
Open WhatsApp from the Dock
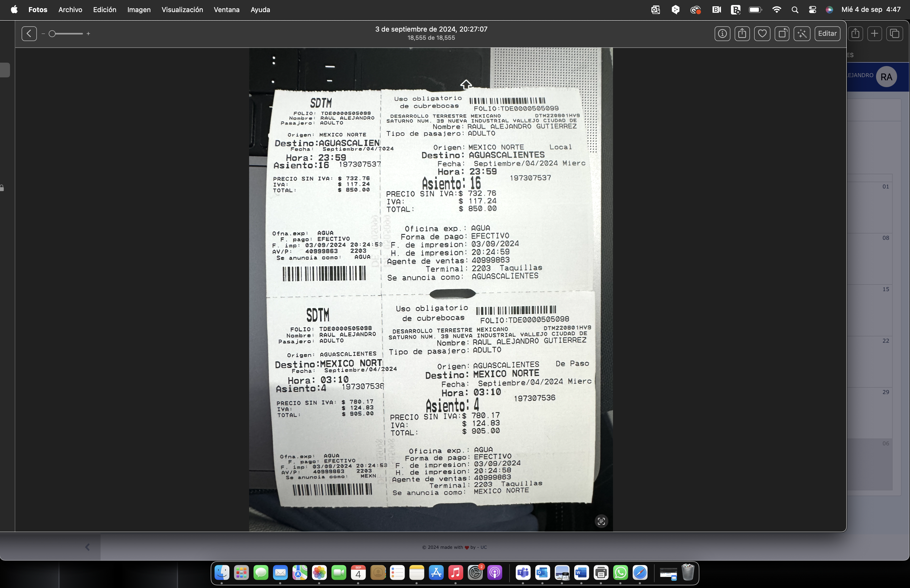[x=620, y=572]
